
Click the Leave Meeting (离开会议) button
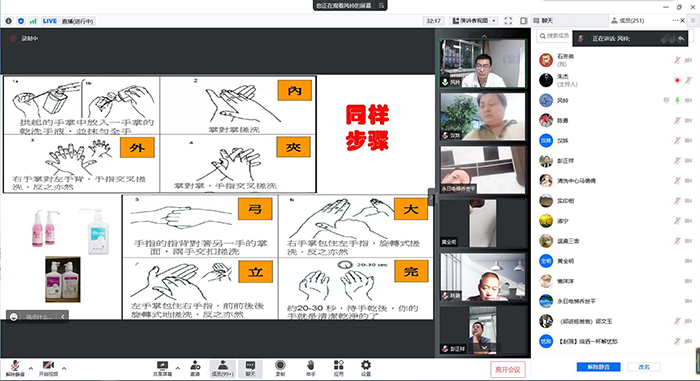point(508,369)
